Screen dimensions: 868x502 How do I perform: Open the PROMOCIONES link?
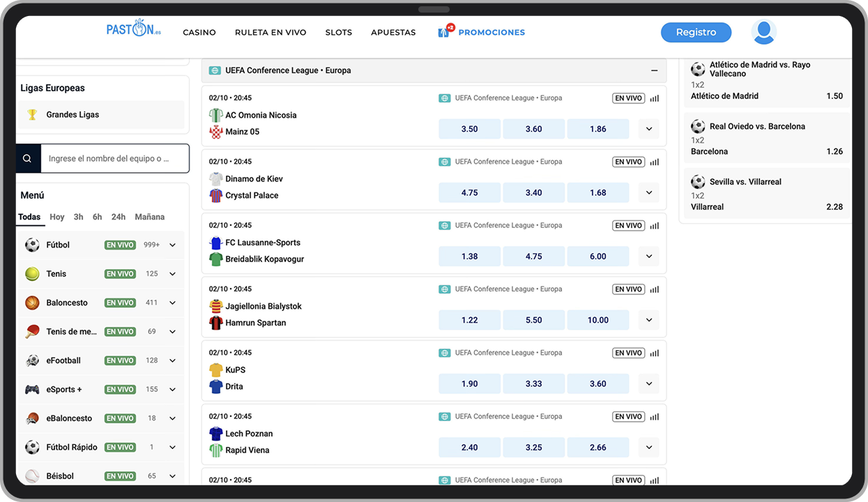point(492,32)
